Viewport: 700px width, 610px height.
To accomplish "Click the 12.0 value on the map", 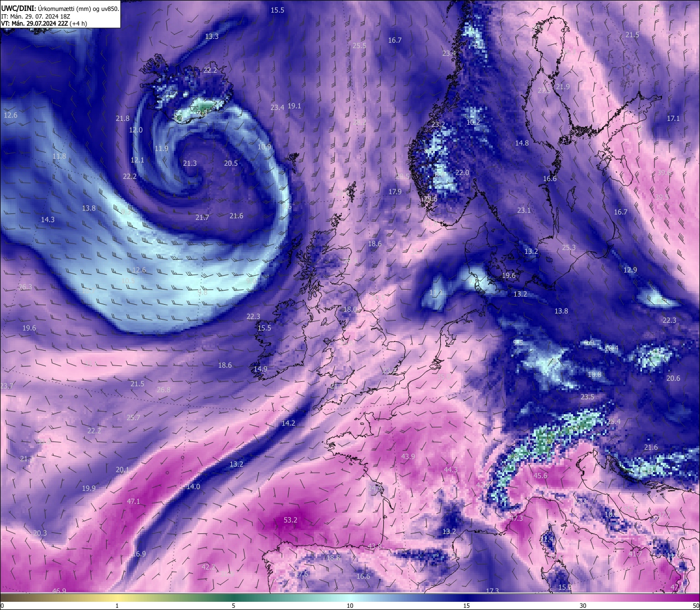I will click(136, 130).
